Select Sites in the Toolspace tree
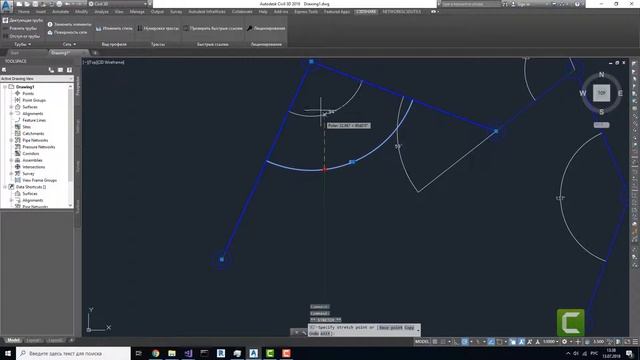 pos(27,127)
